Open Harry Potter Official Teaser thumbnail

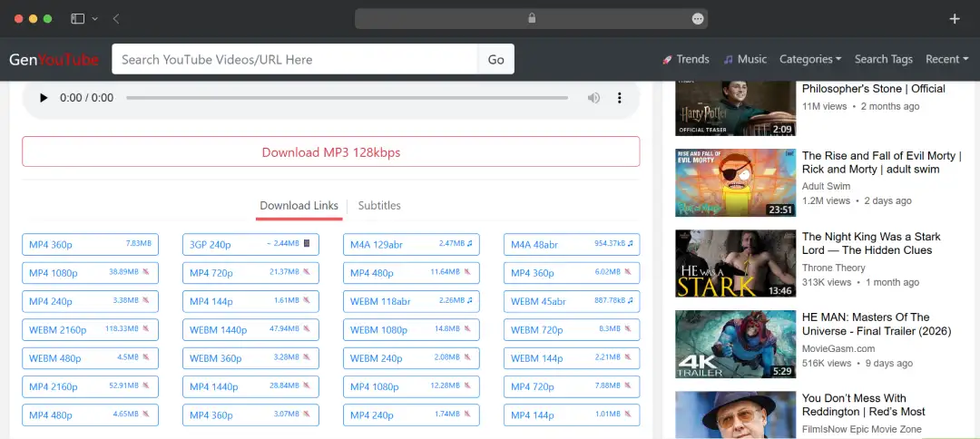pos(736,108)
